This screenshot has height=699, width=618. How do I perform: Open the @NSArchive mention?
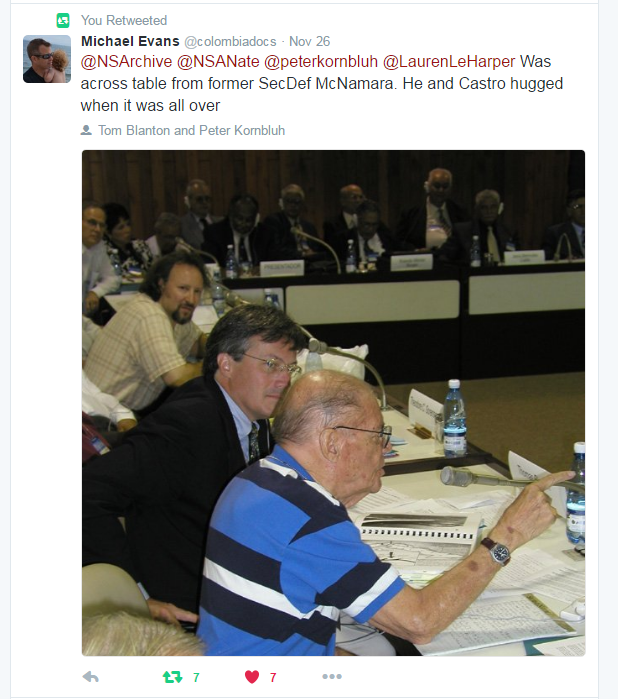pyautogui.click(x=126, y=62)
